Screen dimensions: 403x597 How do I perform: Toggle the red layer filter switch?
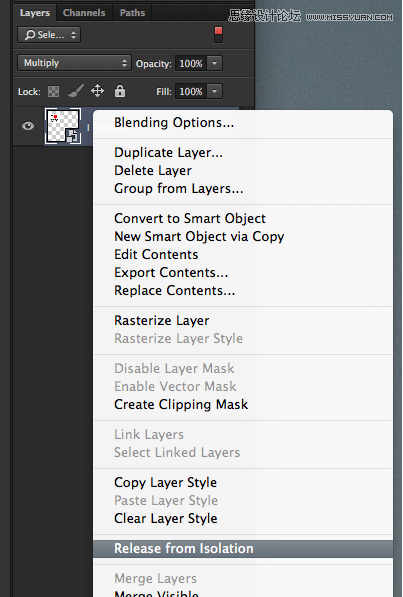pos(218,35)
